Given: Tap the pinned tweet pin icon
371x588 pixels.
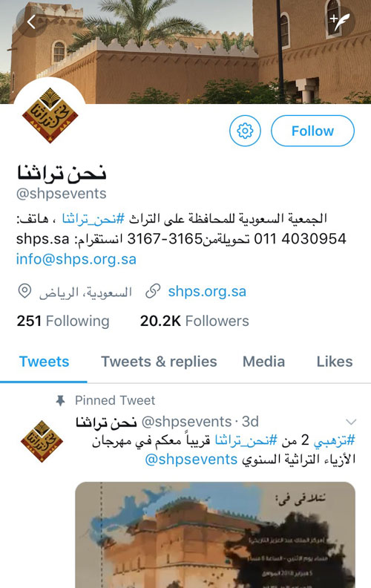Looking at the screenshot, I should click(x=60, y=400).
